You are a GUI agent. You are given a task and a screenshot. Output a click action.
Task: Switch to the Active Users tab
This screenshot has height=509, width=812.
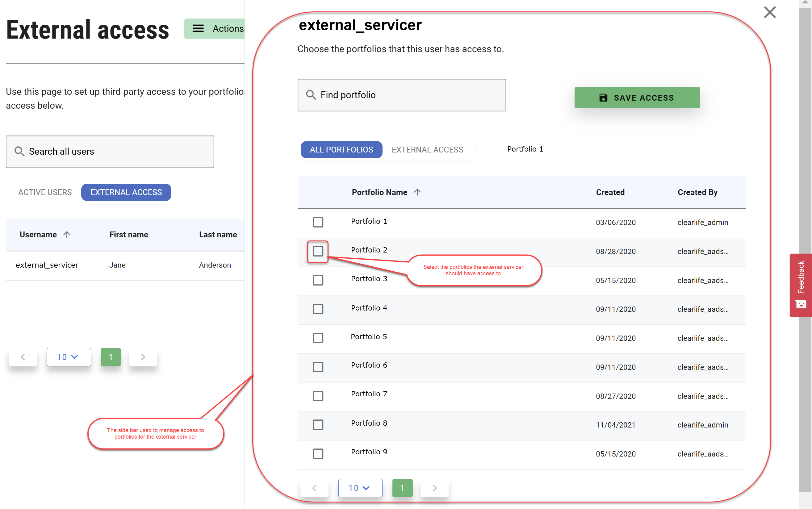pos(45,192)
